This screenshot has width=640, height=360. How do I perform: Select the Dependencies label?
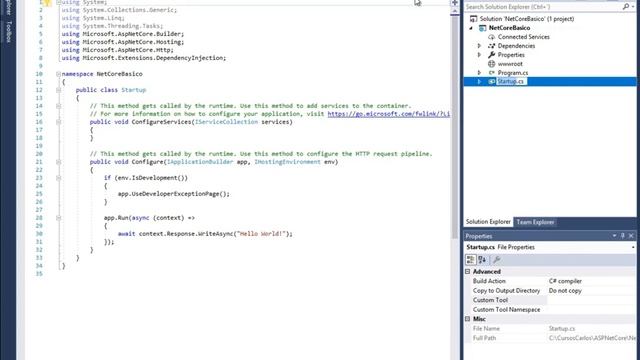coord(516,46)
